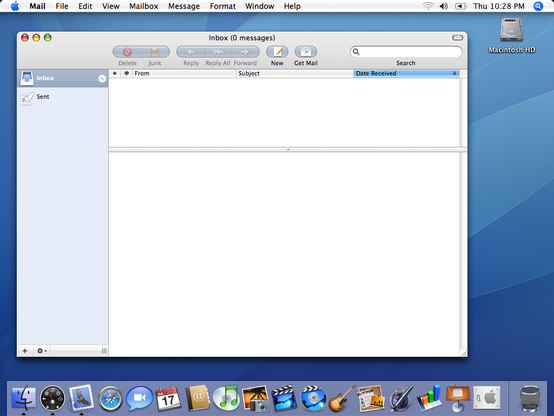Click the window resize corner grip
554x416 pixels.
(464, 353)
